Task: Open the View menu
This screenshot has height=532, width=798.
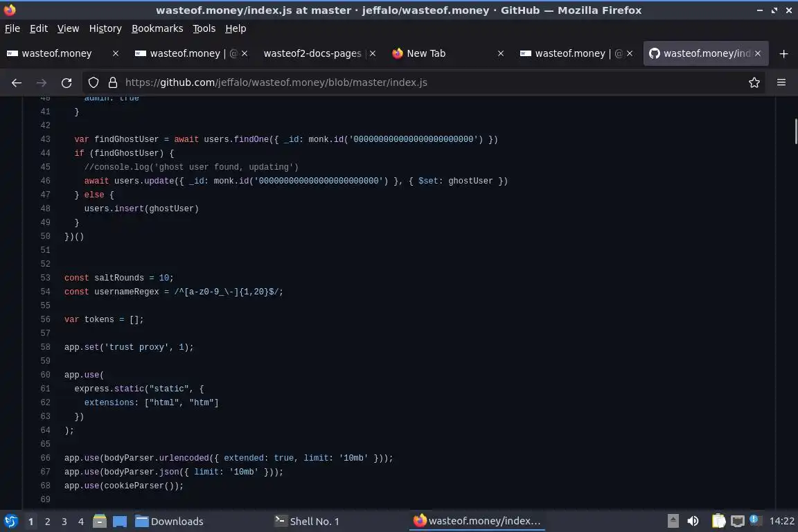Action: pos(68,28)
